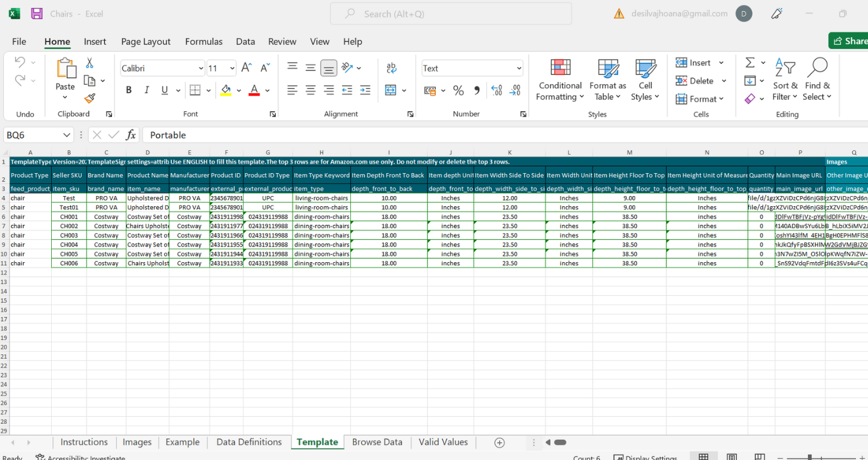Open Conditional Formatting menu
Viewport: 868px width, 460px height.
click(x=560, y=79)
